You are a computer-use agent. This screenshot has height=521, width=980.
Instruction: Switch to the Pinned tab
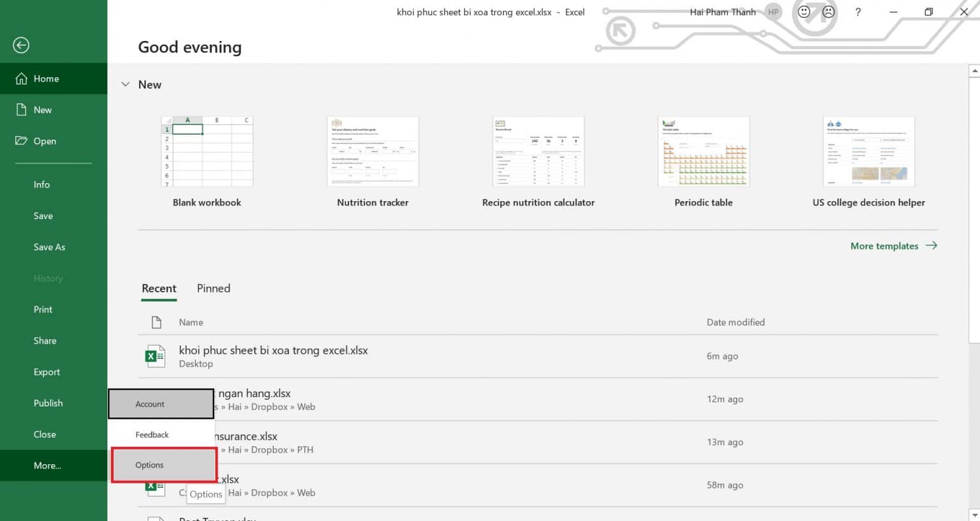(x=213, y=289)
